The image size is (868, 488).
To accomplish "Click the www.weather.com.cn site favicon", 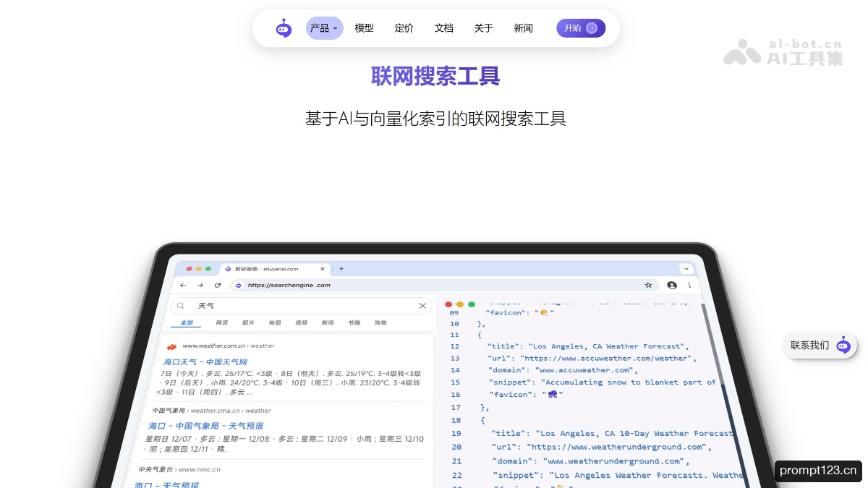I will [x=171, y=346].
